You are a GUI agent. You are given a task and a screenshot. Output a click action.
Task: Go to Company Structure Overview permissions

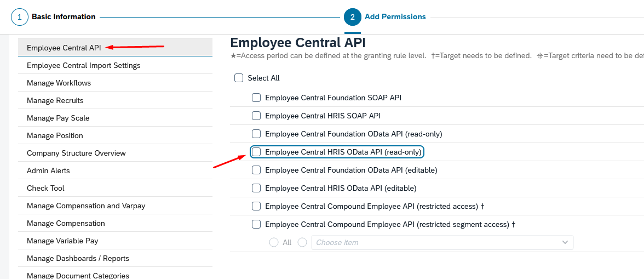coord(76,153)
